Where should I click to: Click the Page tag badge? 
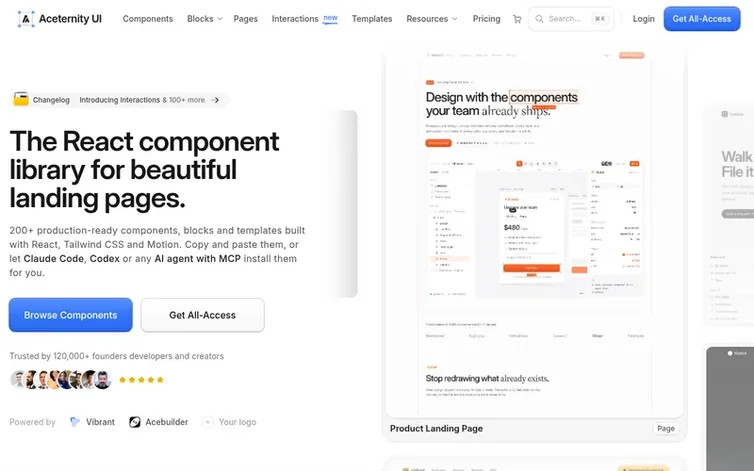(666, 428)
